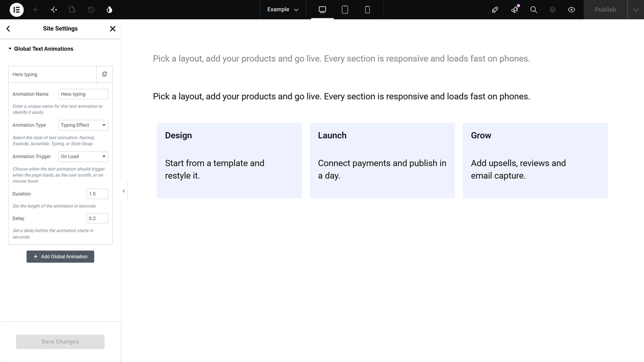Screen dimensions: 644x362
Task: Expand the Publish options arrow
Action: click(636, 10)
